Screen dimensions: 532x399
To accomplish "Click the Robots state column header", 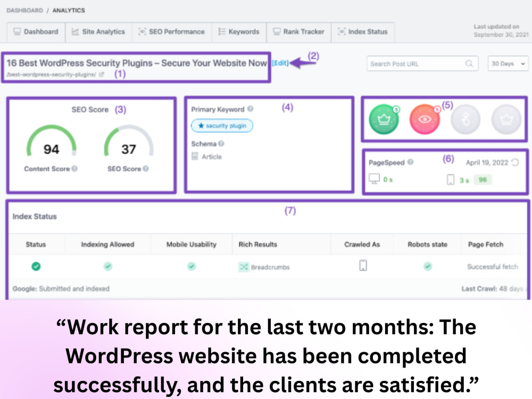I will pyautogui.click(x=428, y=244).
